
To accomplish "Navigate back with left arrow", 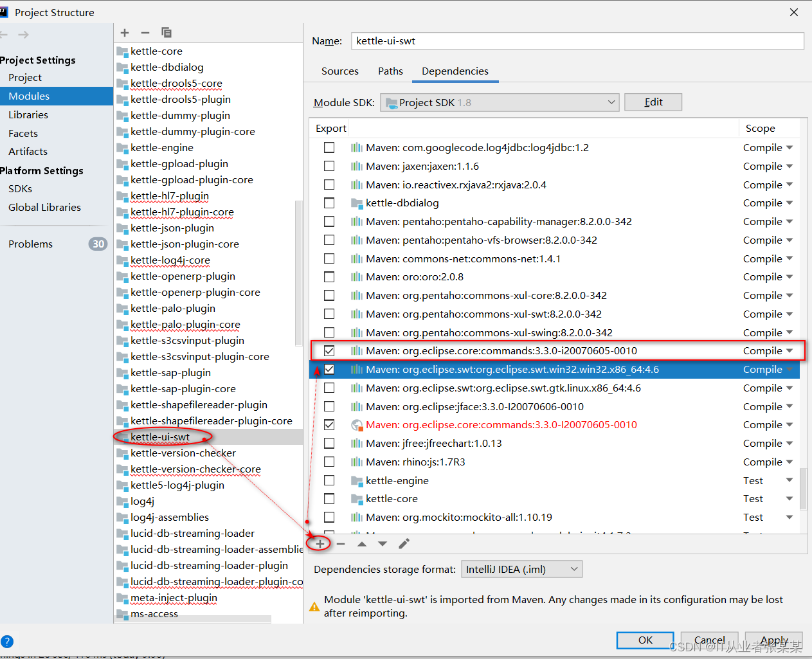I will coord(4,35).
